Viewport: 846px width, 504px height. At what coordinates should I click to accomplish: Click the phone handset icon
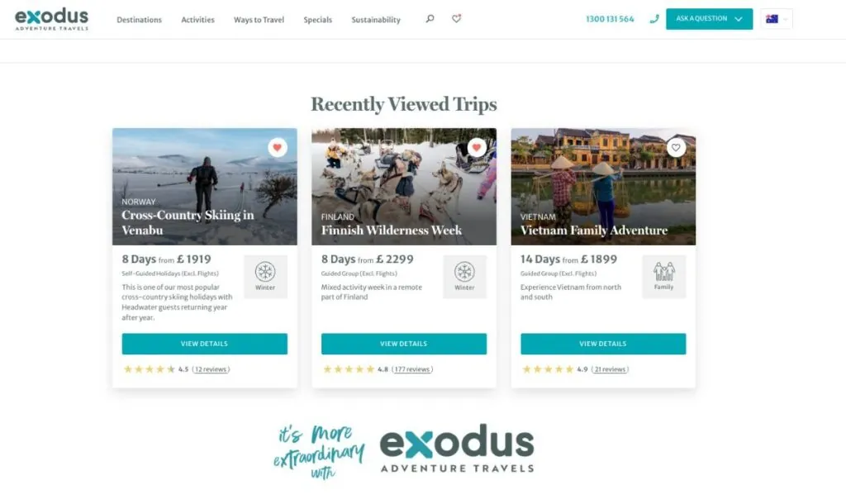click(x=654, y=19)
